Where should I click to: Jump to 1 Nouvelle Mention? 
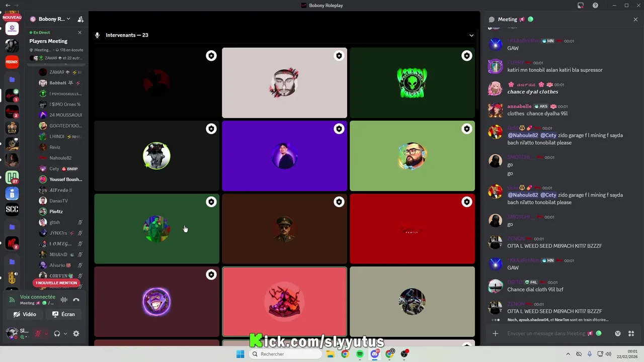[56, 283]
